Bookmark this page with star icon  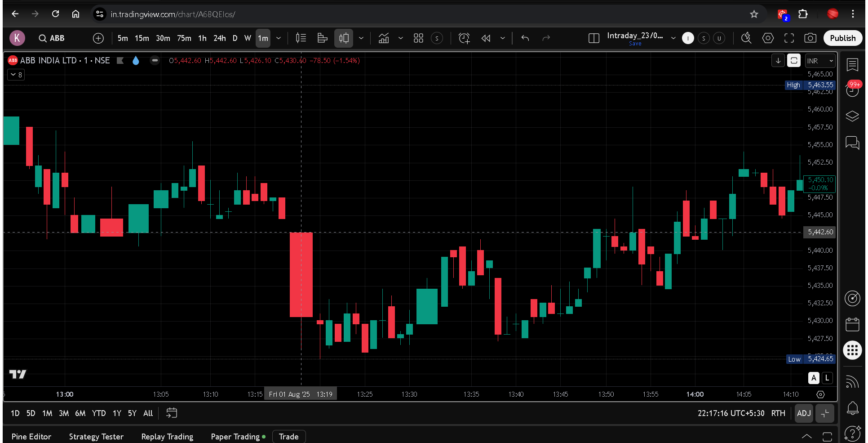(754, 14)
